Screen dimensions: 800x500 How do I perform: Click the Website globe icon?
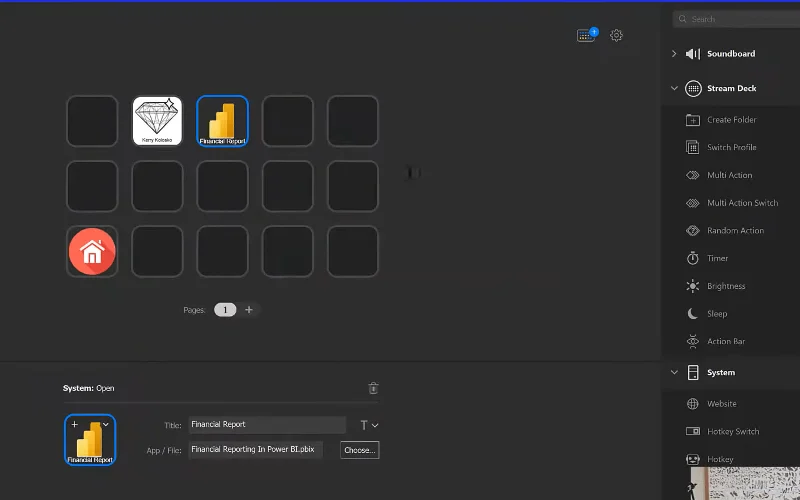pyautogui.click(x=692, y=404)
